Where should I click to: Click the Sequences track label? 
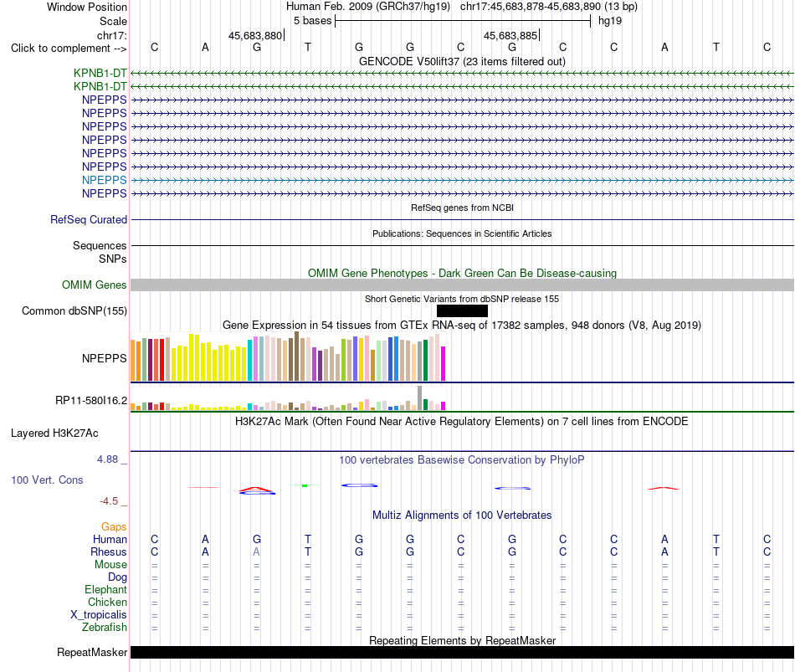100,245
